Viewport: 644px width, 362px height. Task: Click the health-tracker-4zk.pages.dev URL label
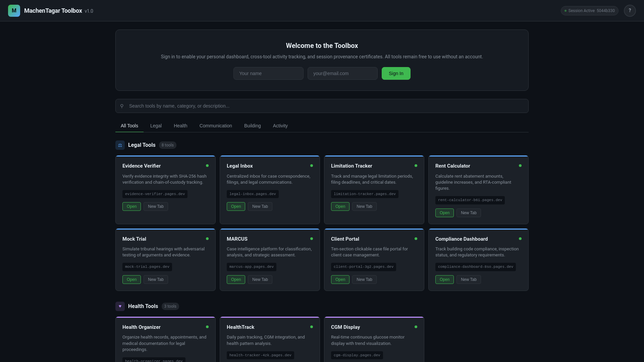(x=260, y=355)
